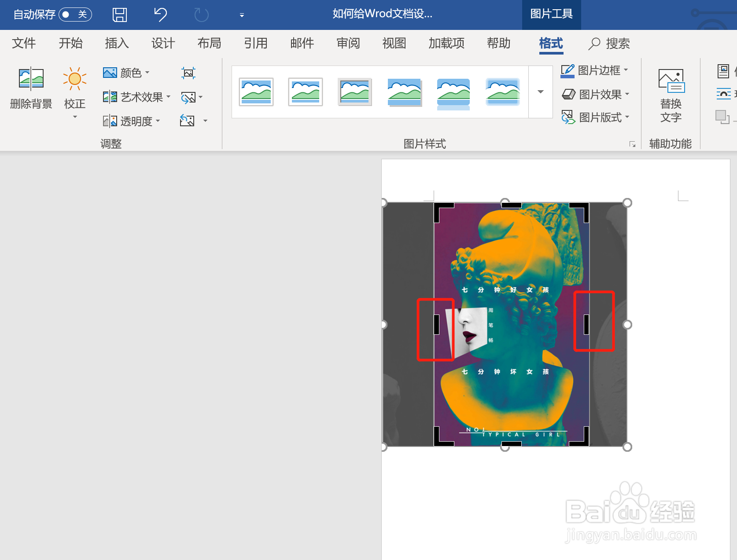Expand the picture styles gallery more arrow
Image resolution: width=737 pixels, height=560 pixels.
tap(541, 92)
